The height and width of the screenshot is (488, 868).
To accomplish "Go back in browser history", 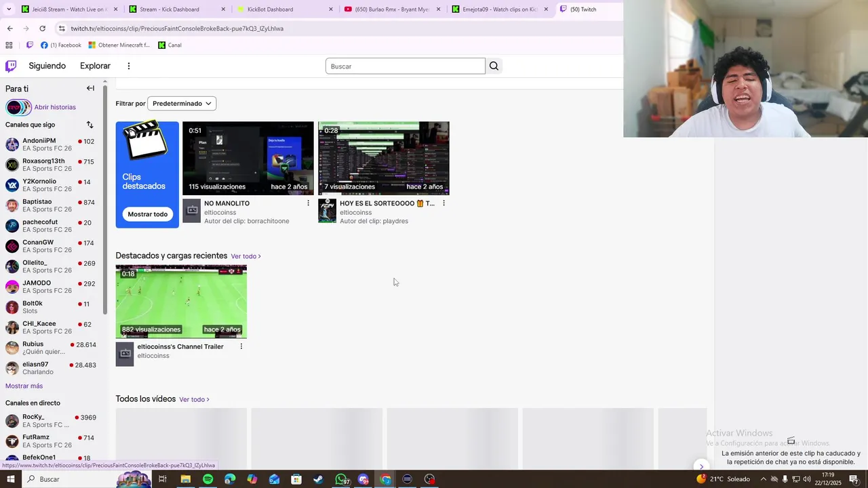I will 9,28.
